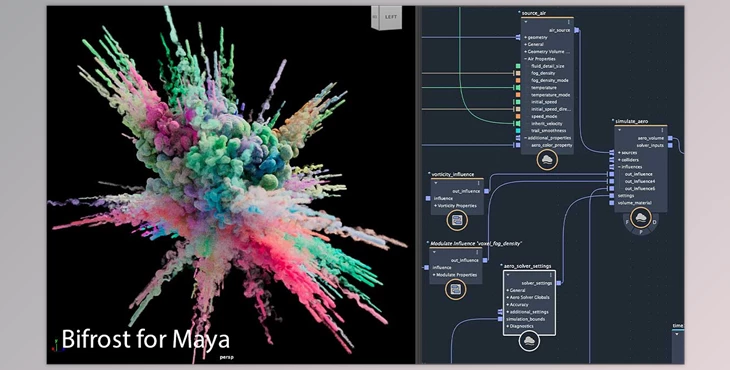
Task: Click the temperature_mode orange input port
Action: pos(518,94)
